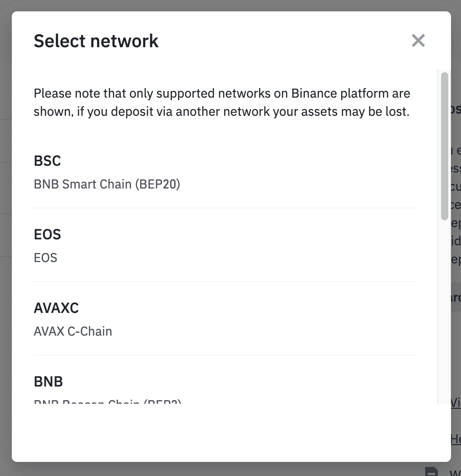This screenshot has height=476, width=461.
Task: Select the BNB network heading
Action: [x=48, y=382]
